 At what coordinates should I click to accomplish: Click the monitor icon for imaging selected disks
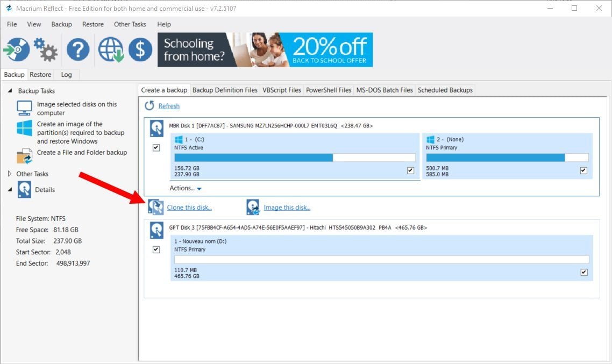click(24, 108)
